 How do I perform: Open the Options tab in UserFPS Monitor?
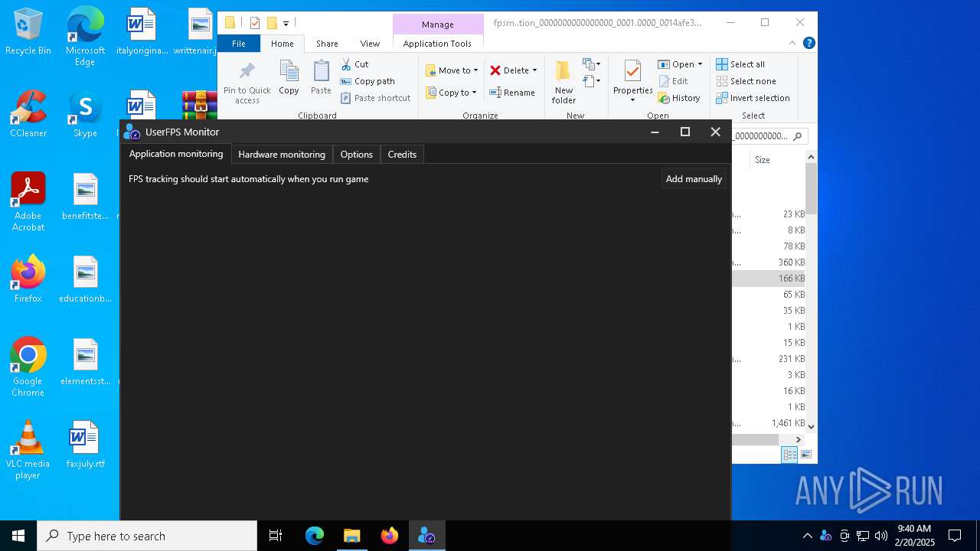(x=356, y=154)
